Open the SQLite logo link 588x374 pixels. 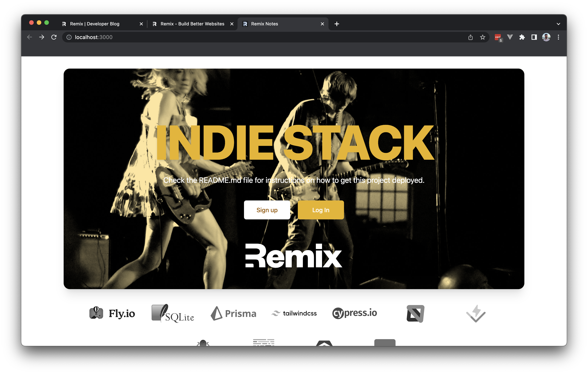173,313
